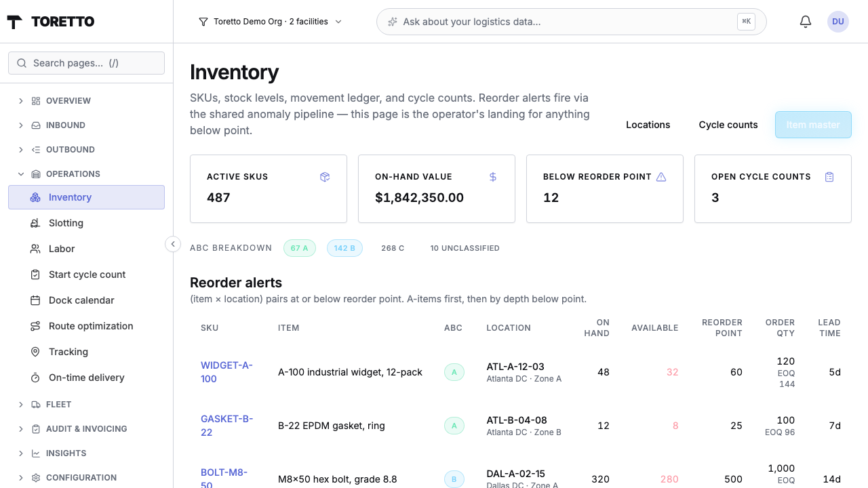Click the A badge in the GASKET-B-22 row
The width and height of the screenshot is (868, 488).
tap(454, 426)
